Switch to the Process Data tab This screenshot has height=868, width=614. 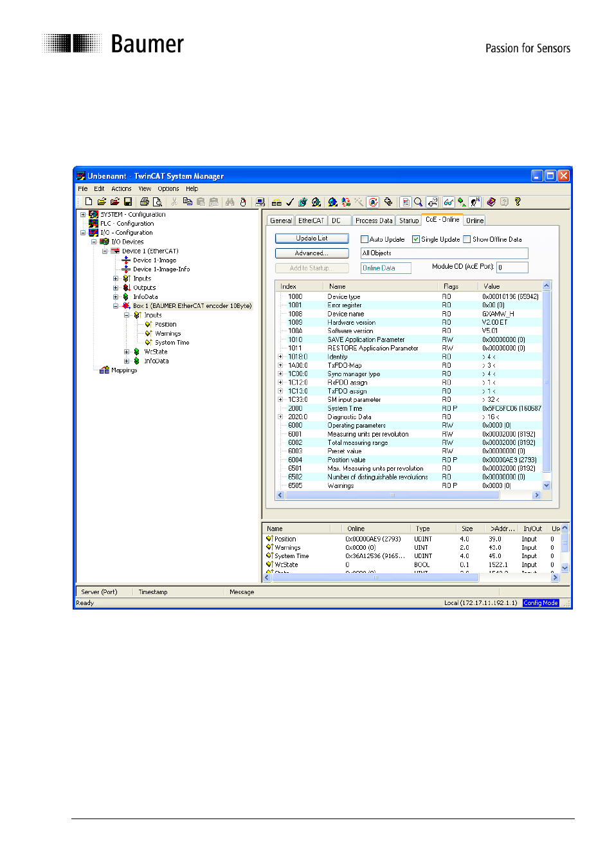pyautogui.click(x=374, y=221)
